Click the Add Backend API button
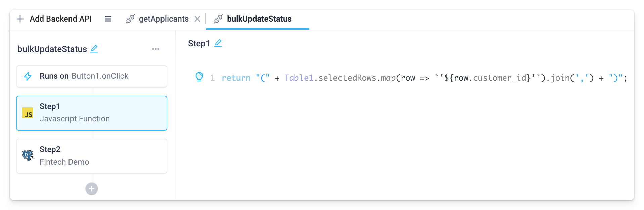 click(54, 19)
